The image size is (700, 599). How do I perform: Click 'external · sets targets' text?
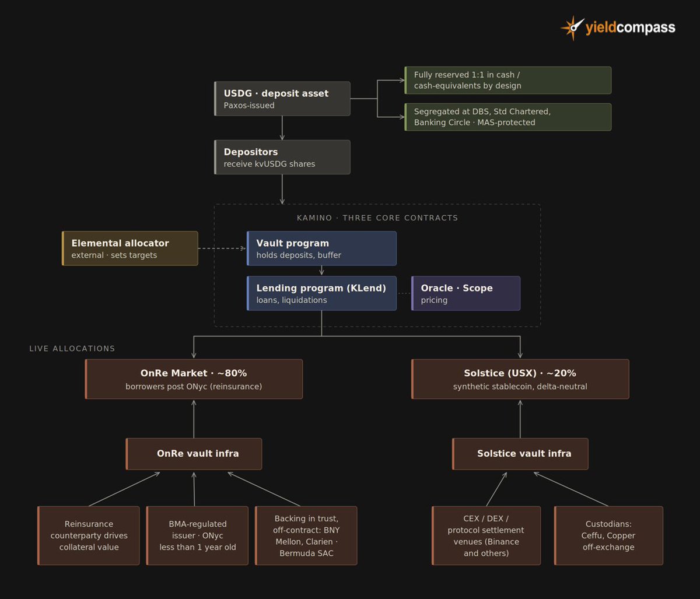pyautogui.click(x=114, y=255)
